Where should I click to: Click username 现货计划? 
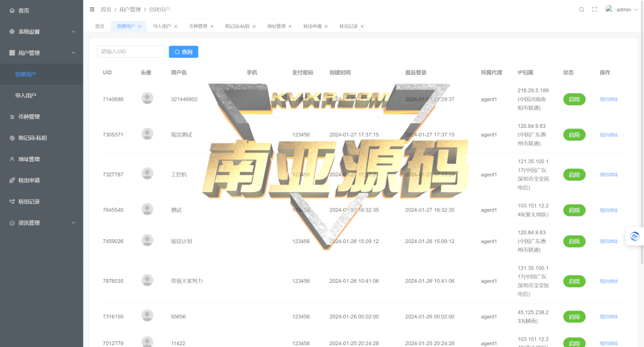tap(182, 241)
